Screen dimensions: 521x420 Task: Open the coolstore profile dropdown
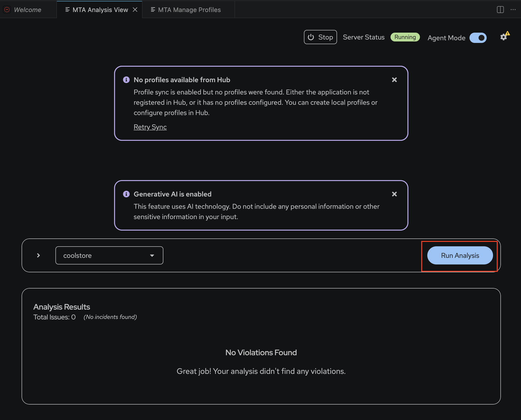tap(109, 255)
